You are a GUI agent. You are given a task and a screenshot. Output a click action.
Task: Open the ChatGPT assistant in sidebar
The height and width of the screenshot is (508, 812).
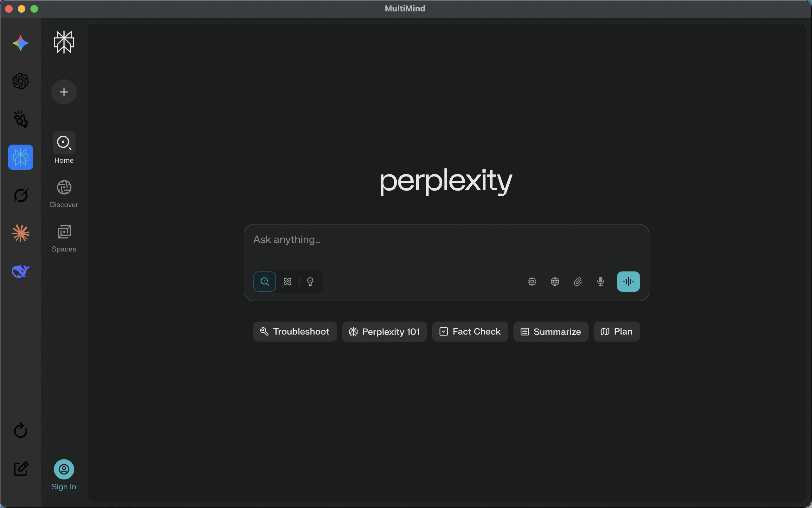tap(21, 81)
